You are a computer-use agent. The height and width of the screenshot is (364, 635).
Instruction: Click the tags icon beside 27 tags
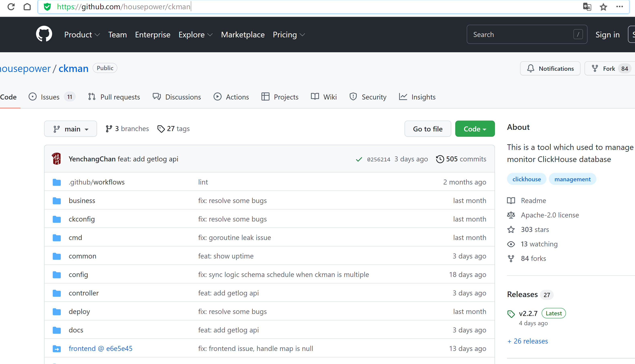pos(161,129)
